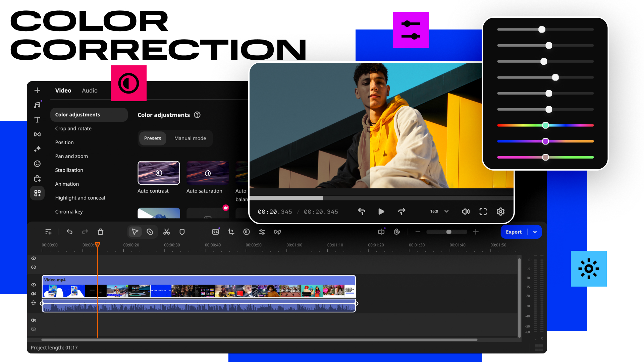Toggle visibility eye of Video.mp4 track

point(34,285)
